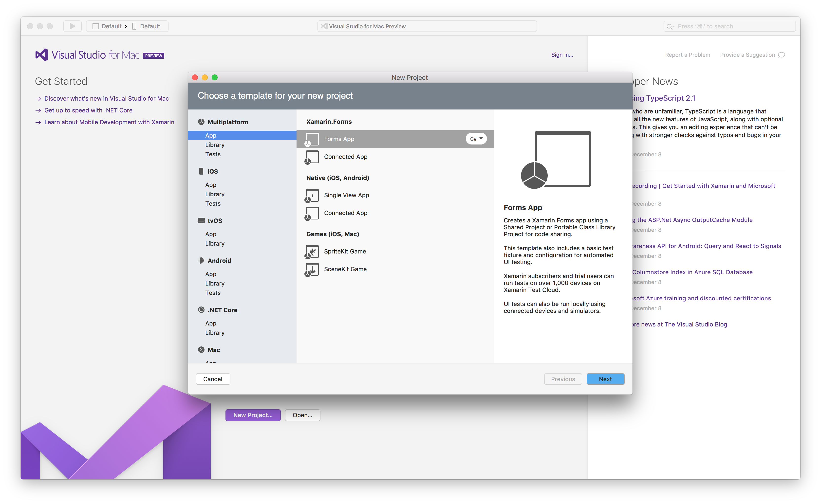The width and height of the screenshot is (821, 504).
Task: Click Cancel to dismiss new project dialog
Action: coord(212,378)
